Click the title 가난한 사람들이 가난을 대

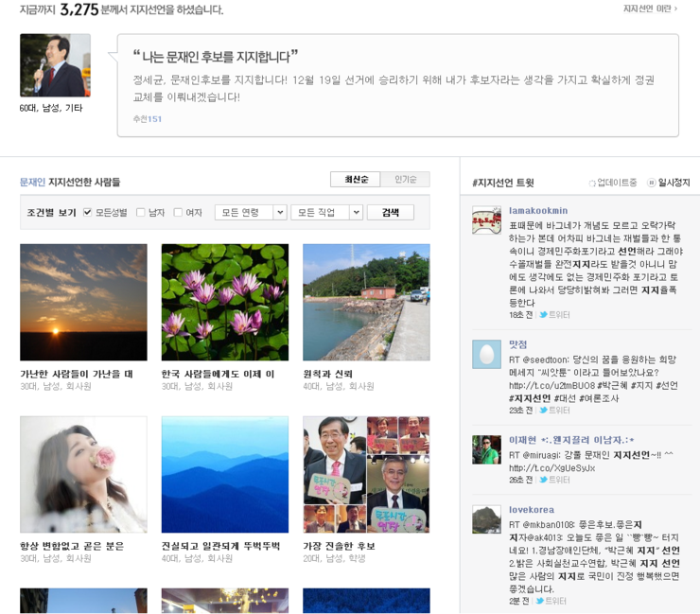pos(77,374)
